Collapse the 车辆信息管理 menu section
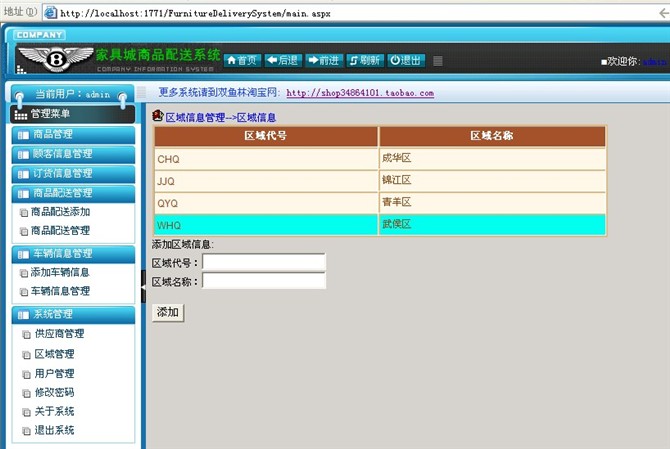Viewport: 670px width, 449px height. [x=73, y=254]
